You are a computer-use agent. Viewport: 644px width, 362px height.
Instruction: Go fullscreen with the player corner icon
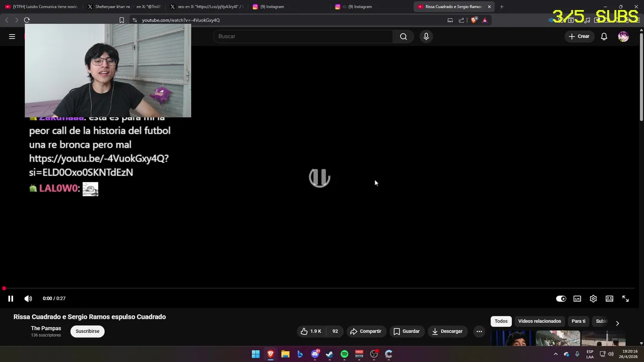625,299
